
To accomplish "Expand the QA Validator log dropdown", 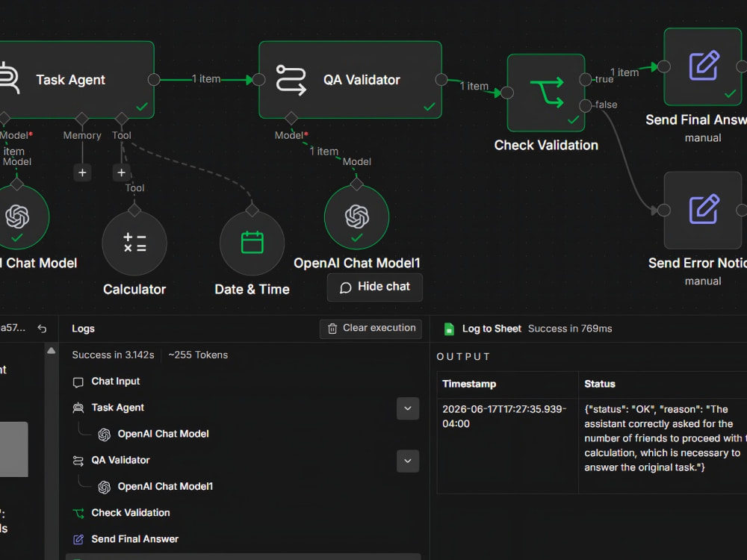I will click(408, 461).
